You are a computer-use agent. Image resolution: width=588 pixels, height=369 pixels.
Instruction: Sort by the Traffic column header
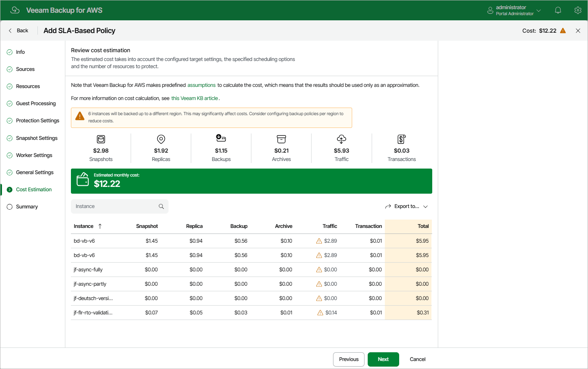click(x=330, y=226)
